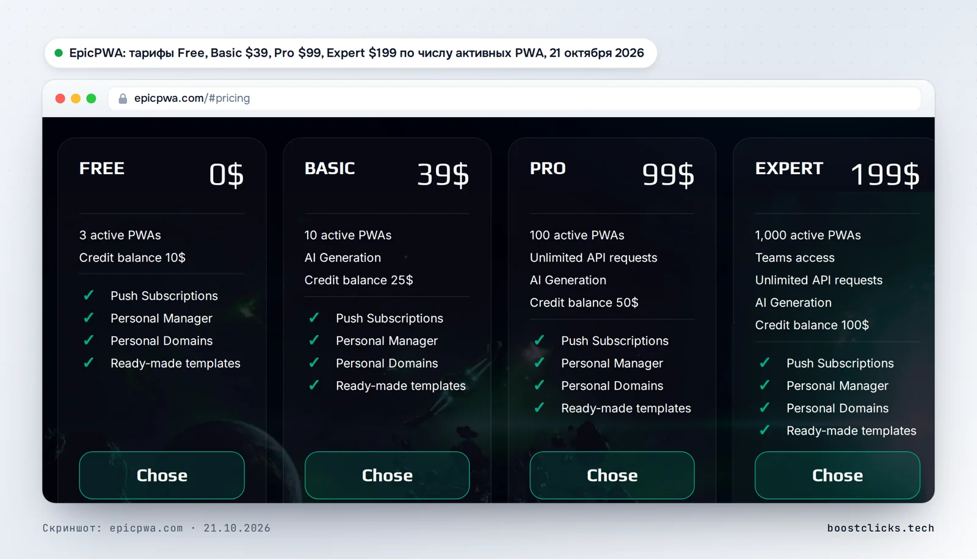The height and width of the screenshot is (560, 977).
Task: Click Push Subscriptions checkmark in EXPERT plan
Action: pos(765,363)
